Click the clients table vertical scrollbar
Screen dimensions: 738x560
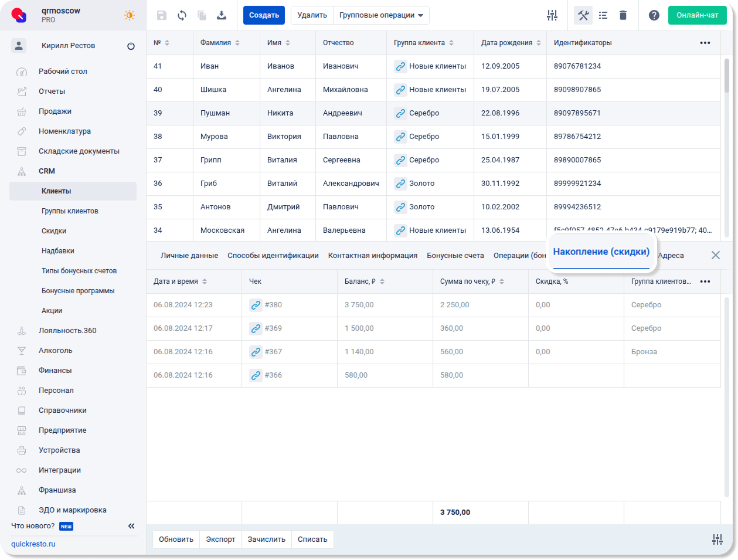(727, 76)
